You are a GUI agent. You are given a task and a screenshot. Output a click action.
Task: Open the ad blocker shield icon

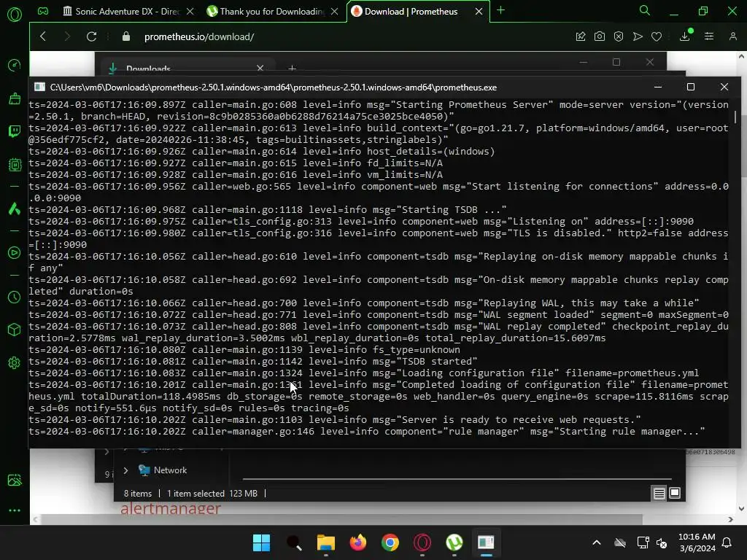tap(619, 36)
